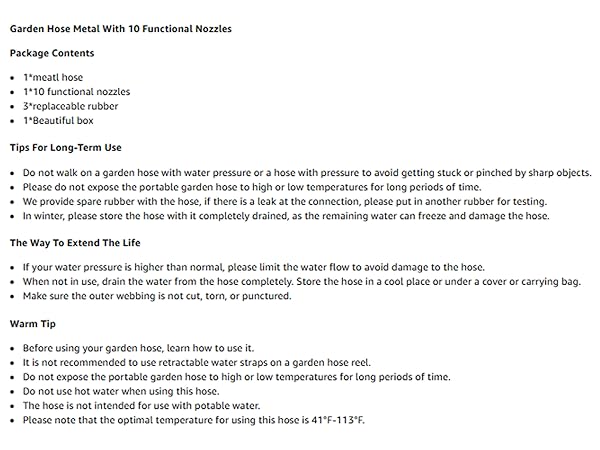Click the tip about storing hose in a cool place
This screenshot has height=450, width=600.
pyautogui.click(x=302, y=282)
